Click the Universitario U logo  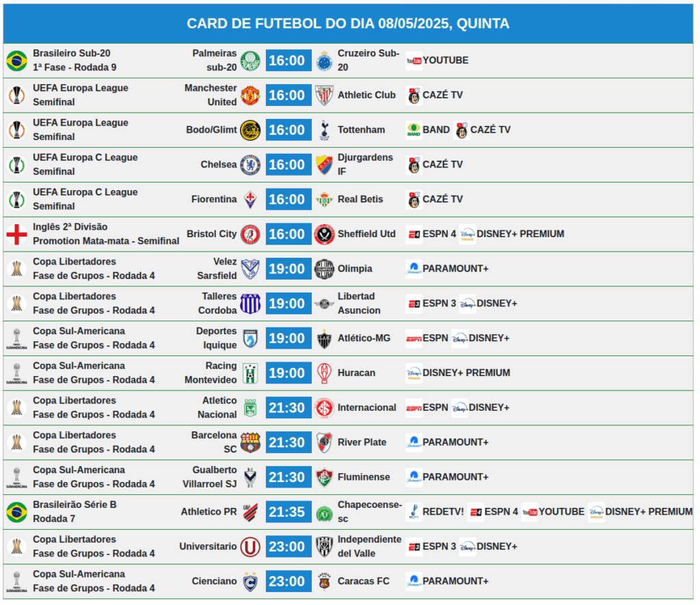(x=250, y=548)
